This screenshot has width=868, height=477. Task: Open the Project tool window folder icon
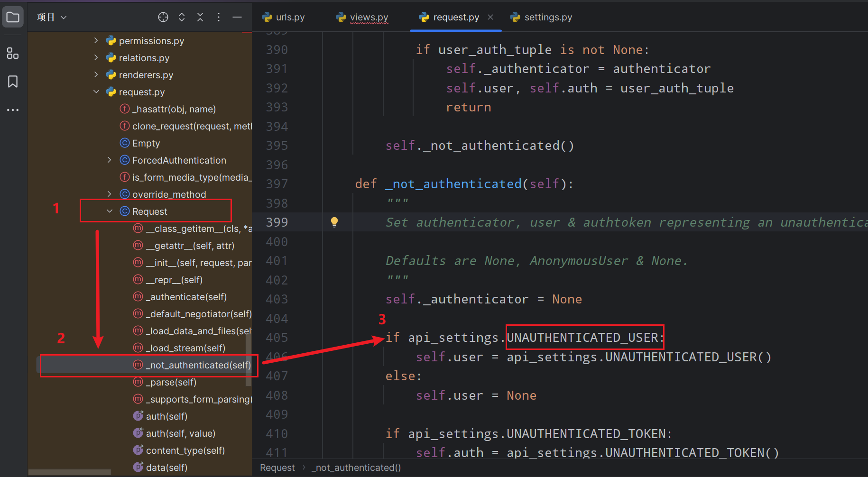[x=13, y=18]
